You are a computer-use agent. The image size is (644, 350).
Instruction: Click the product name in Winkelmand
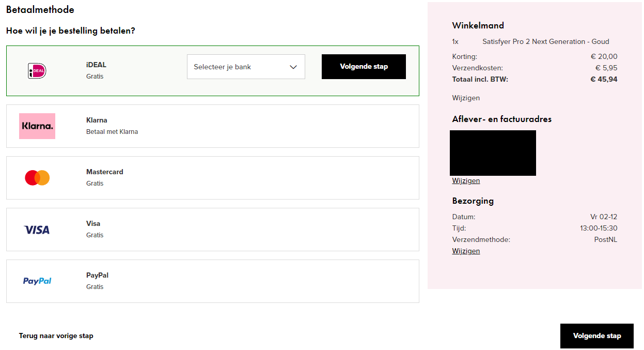(545, 42)
